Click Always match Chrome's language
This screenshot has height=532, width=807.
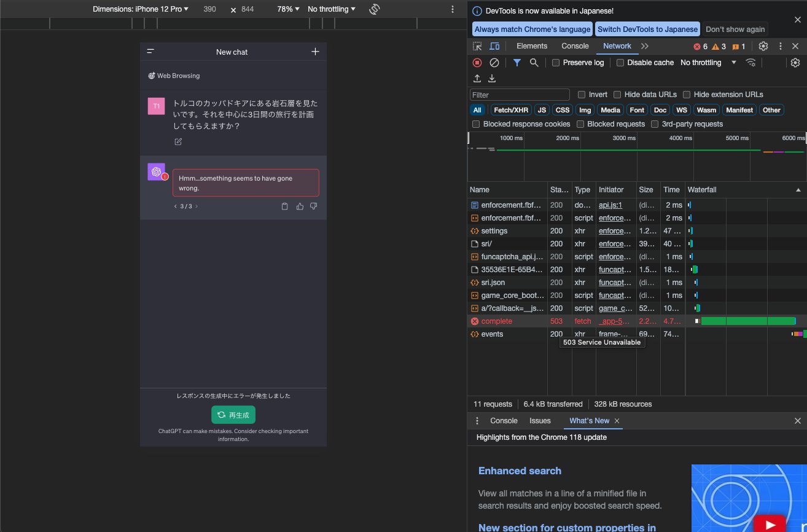click(x=532, y=29)
